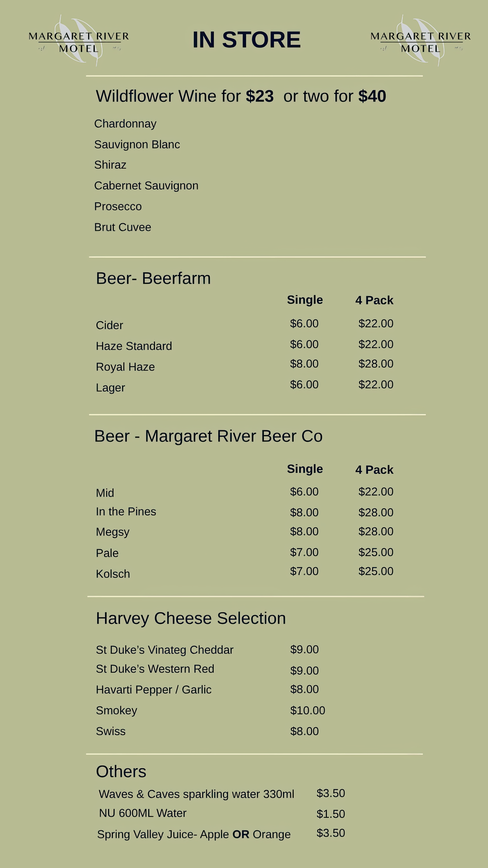Select St Duke's Vinateg Cheddar cheese
This screenshot has width=488, height=868.
(x=165, y=650)
